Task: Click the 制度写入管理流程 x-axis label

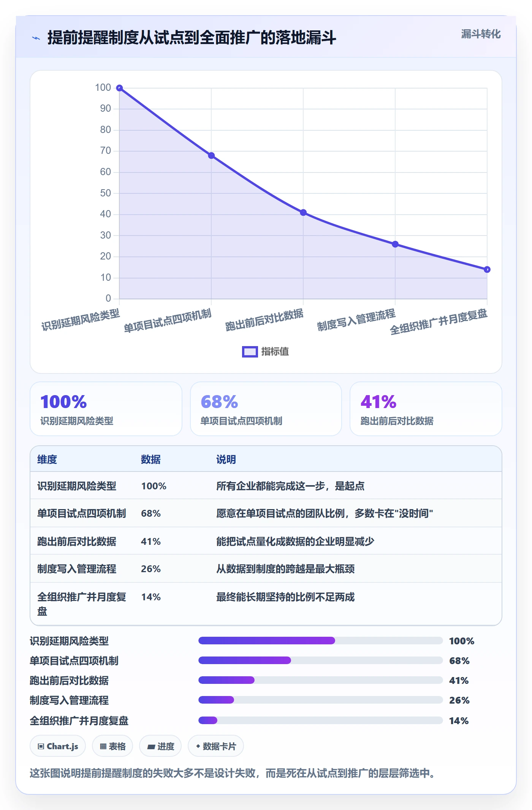Action: click(x=356, y=320)
